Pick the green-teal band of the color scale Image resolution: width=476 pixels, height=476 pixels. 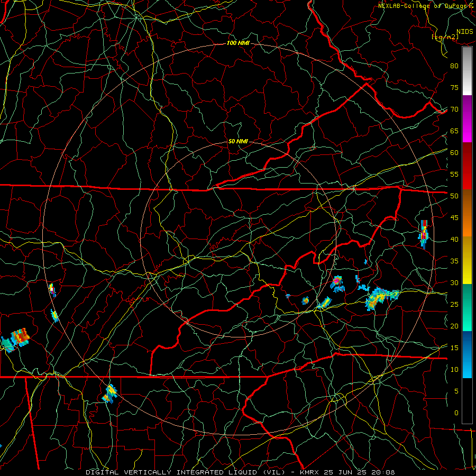[467, 307]
